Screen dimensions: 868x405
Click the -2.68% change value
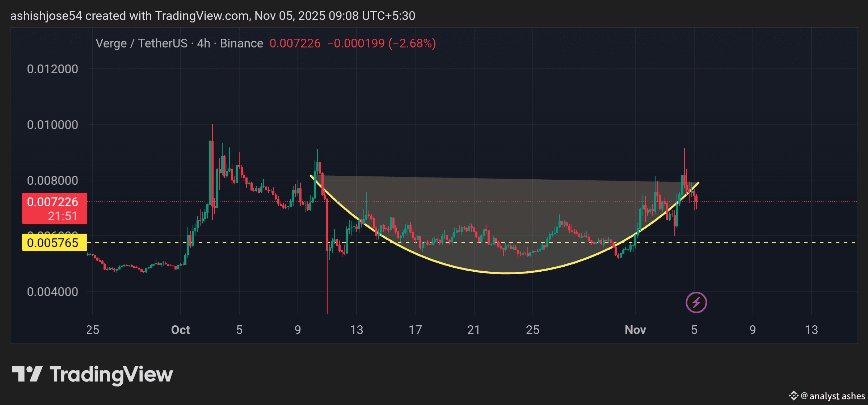pyautogui.click(x=412, y=43)
